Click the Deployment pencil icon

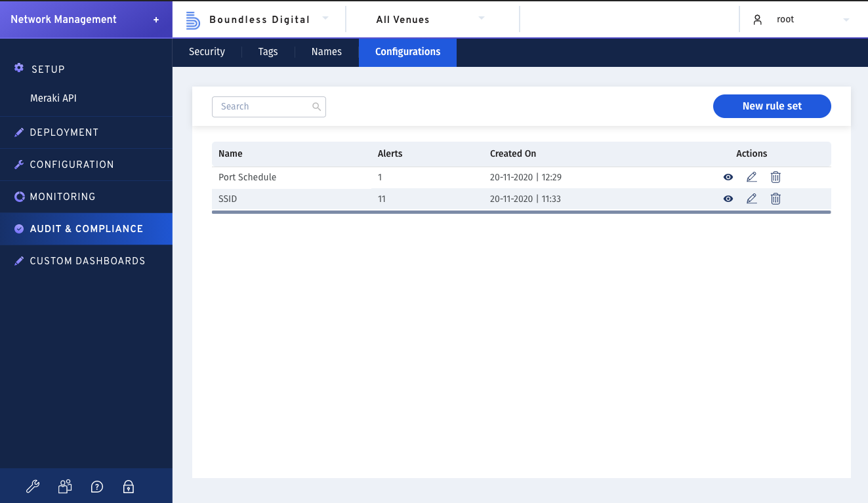pyautogui.click(x=19, y=132)
